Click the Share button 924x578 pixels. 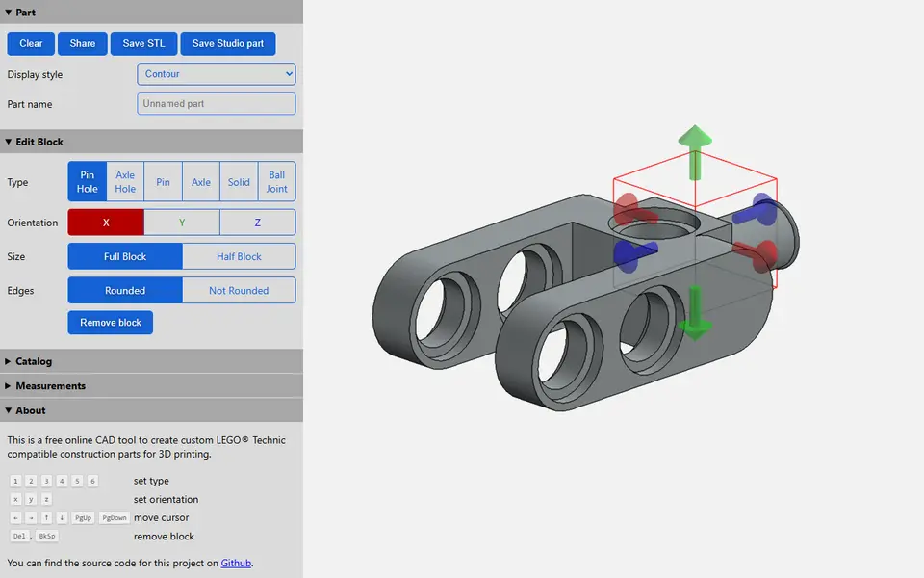(83, 43)
